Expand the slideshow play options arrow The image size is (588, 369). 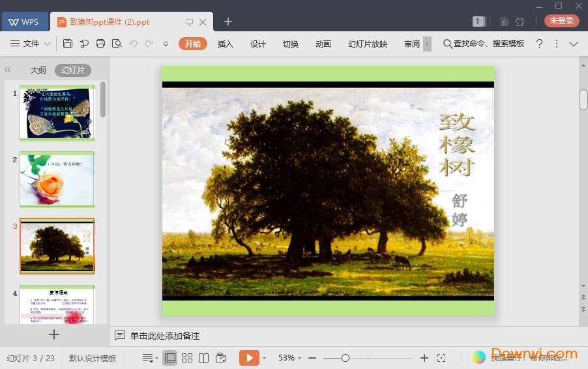265,358
